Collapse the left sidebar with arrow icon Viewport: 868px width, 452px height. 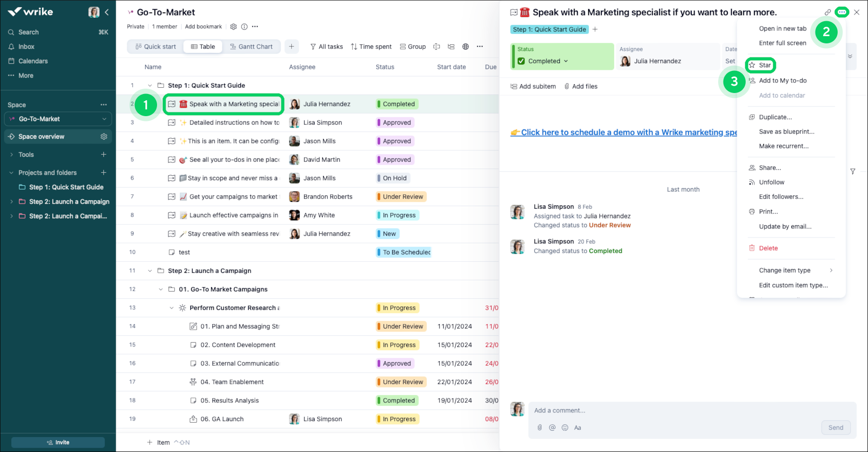(x=107, y=12)
